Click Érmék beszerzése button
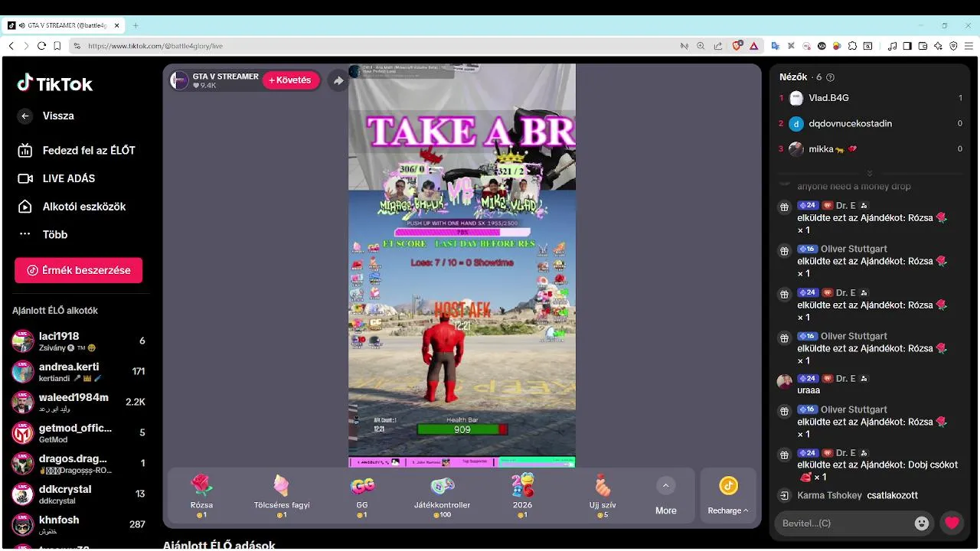This screenshot has height=551, width=980. [78, 270]
